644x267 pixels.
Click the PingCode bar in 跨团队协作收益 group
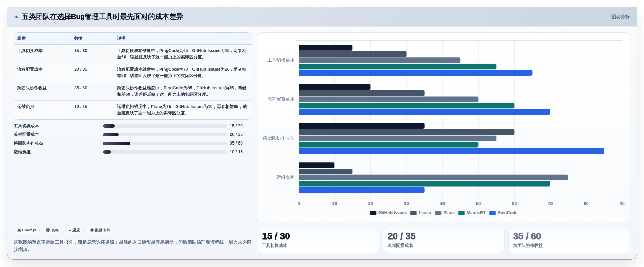451,151
